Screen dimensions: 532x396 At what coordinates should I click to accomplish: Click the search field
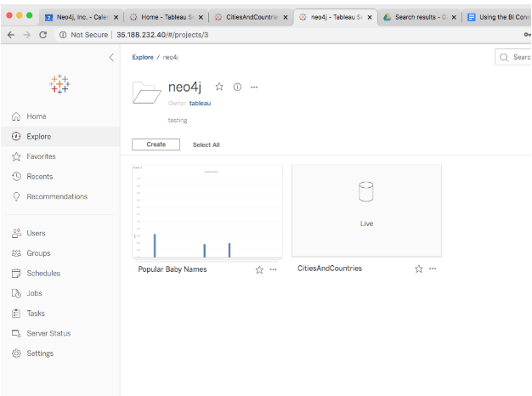click(x=513, y=57)
